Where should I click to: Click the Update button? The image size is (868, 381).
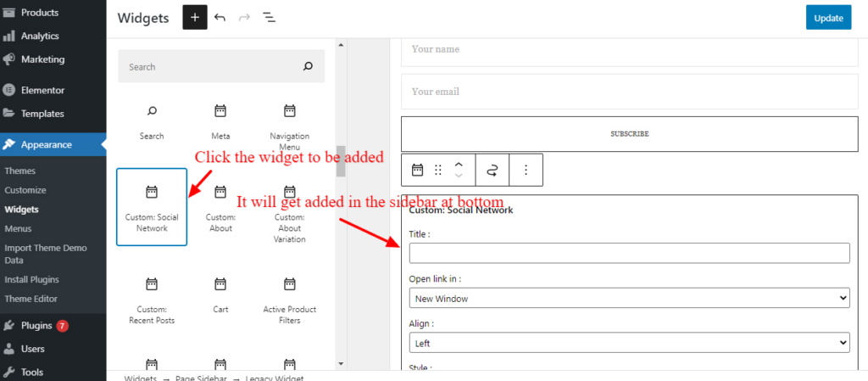click(x=828, y=18)
